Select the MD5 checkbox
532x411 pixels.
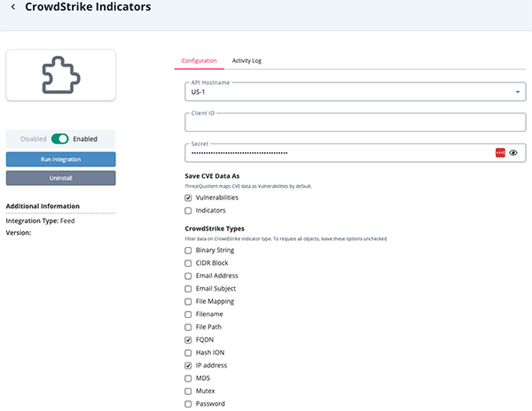[x=188, y=378]
